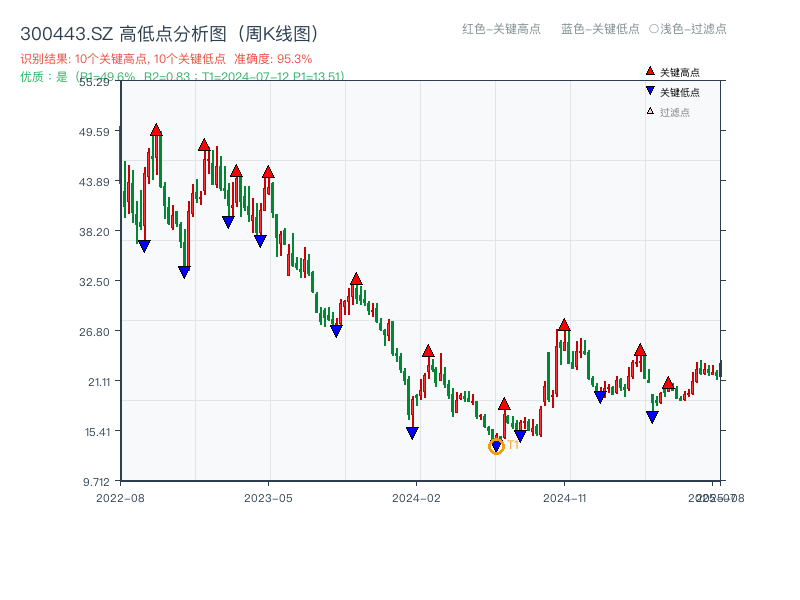The height and width of the screenshot is (600, 800).
Task: Click the header text 蓝色-关键低点
Action: [x=600, y=29]
